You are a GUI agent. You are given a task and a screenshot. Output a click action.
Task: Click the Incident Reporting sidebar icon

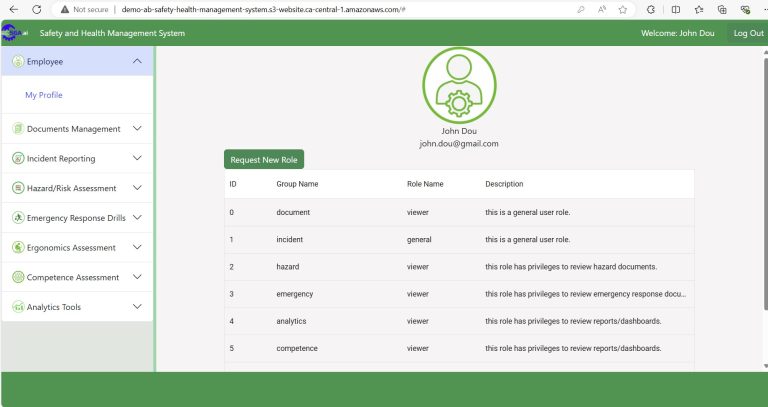coord(18,158)
